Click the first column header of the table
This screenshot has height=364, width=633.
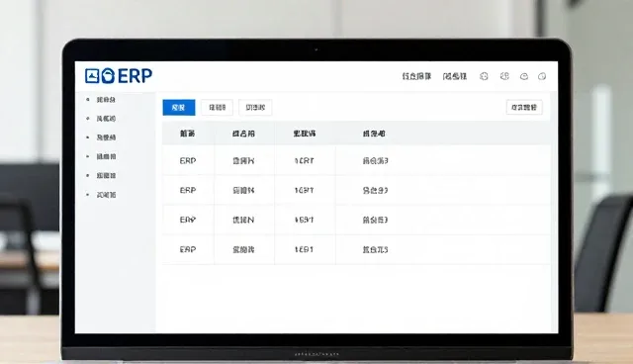coord(187,134)
